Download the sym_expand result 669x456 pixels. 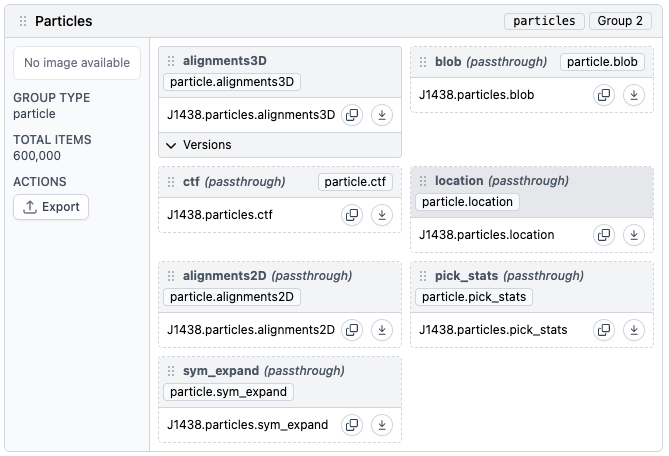pos(382,425)
